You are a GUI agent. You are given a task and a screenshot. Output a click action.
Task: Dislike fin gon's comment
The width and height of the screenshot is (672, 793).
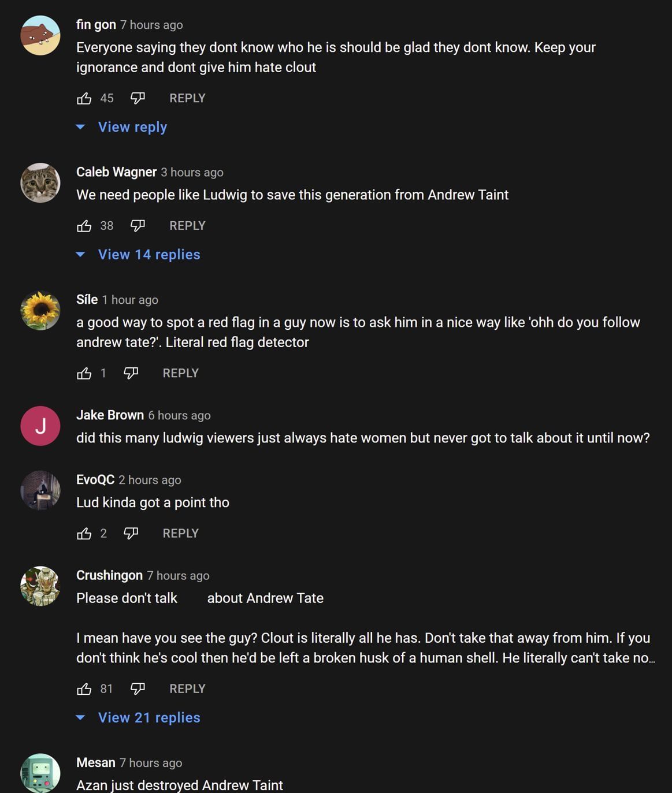pyautogui.click(x=138, y=98)
